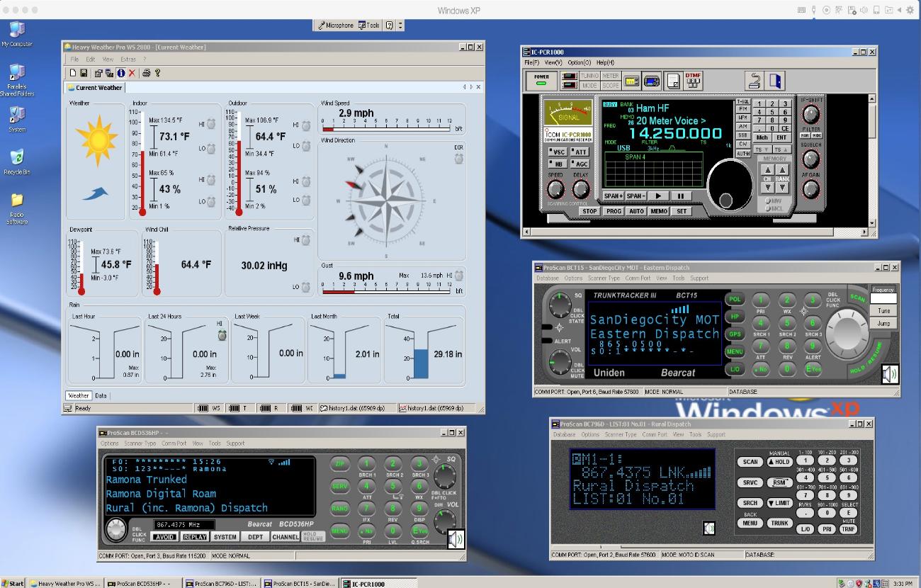Click the MEMO scan button in IC-PCR1000

[x=659, y=211]
